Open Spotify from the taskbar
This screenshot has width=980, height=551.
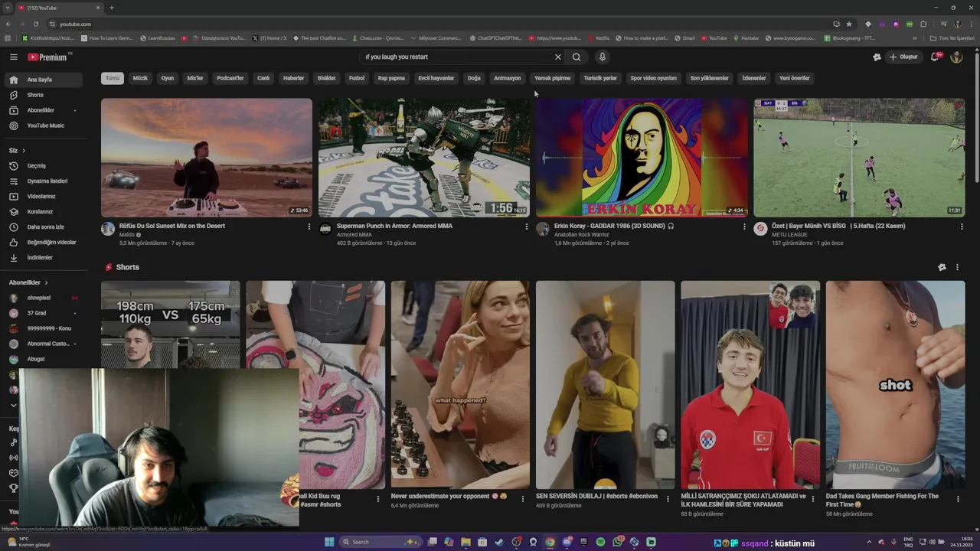click(600, 542)
